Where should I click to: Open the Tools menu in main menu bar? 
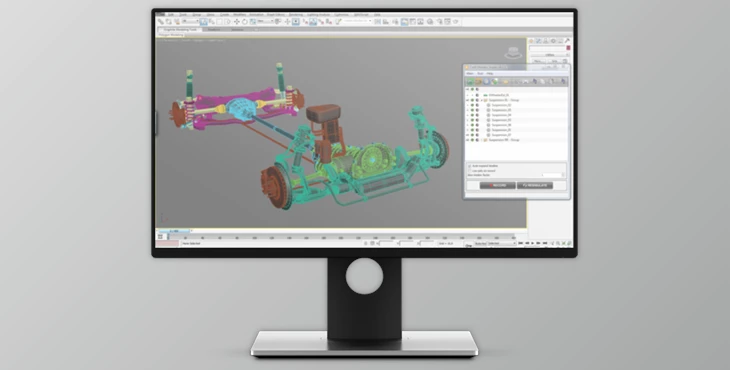coord(182,14)
